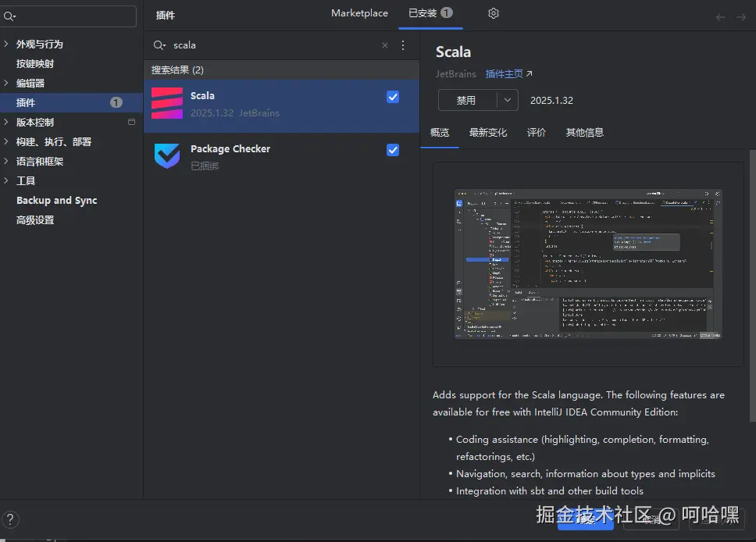Select Backup and Sync settings

(x=56, y=201)
